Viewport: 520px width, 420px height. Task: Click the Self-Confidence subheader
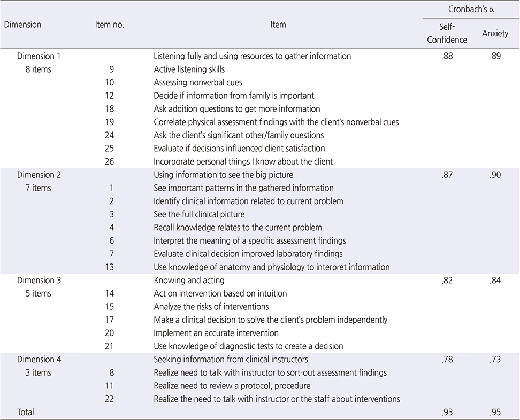coord(447,33)
